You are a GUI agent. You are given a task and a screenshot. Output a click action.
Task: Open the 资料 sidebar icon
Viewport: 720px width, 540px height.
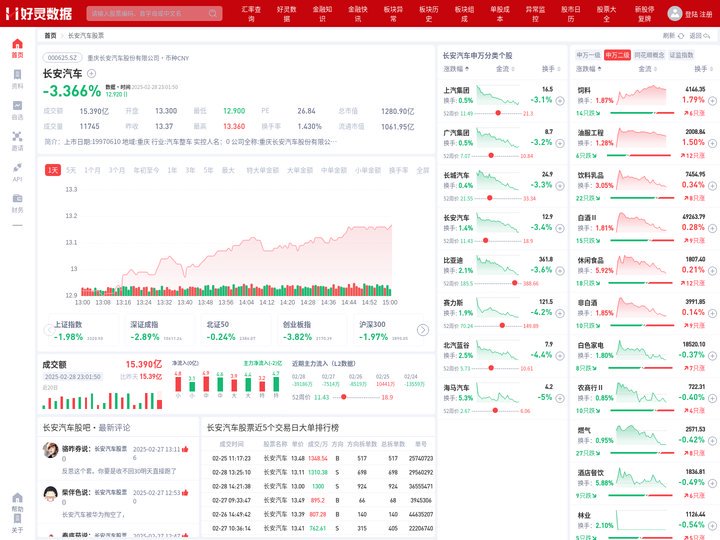(17, 75)
